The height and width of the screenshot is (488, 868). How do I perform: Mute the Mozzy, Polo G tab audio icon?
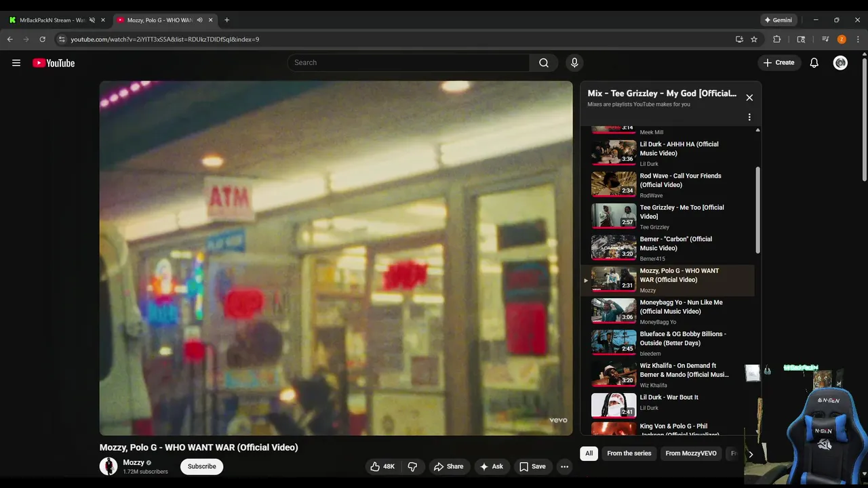tap(199, 20)
